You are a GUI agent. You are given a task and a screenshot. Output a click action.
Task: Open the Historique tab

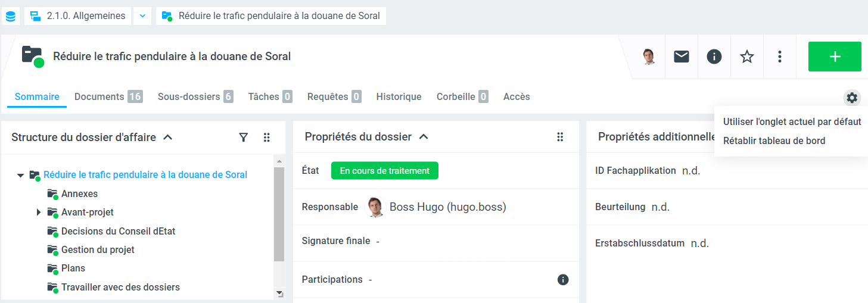tap(399, 96)
